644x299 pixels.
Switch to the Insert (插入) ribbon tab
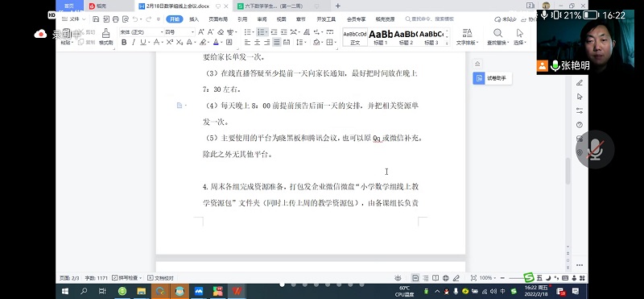(x=194, y=19)
